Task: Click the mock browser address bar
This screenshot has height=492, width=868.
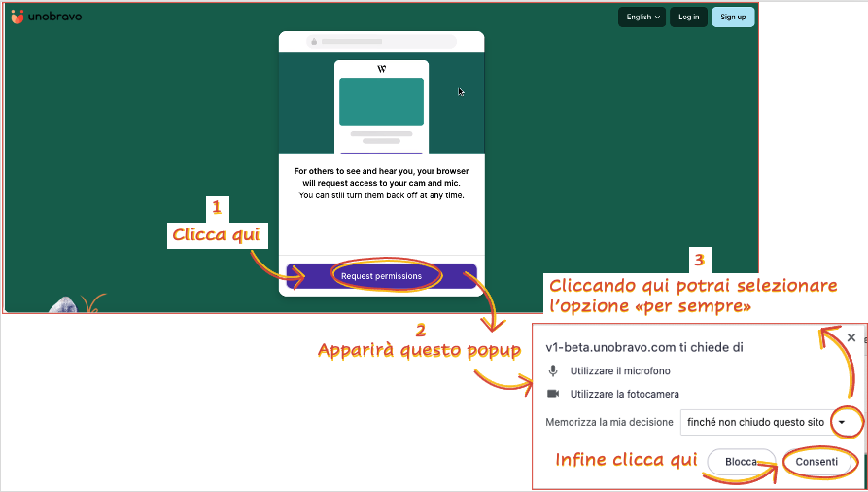Action: [x=381, y=42]
